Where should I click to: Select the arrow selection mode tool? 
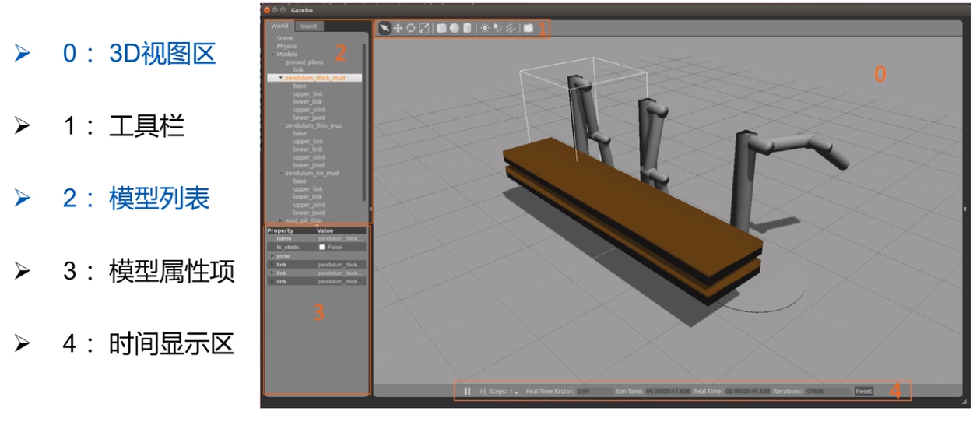coord(385,28)
